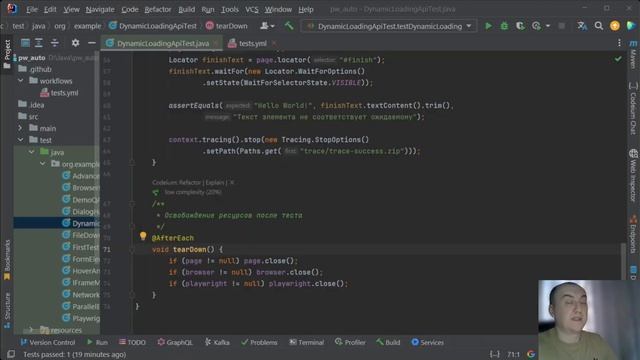
Task: Toggle the Project tool window button
Action: [7, 54]
